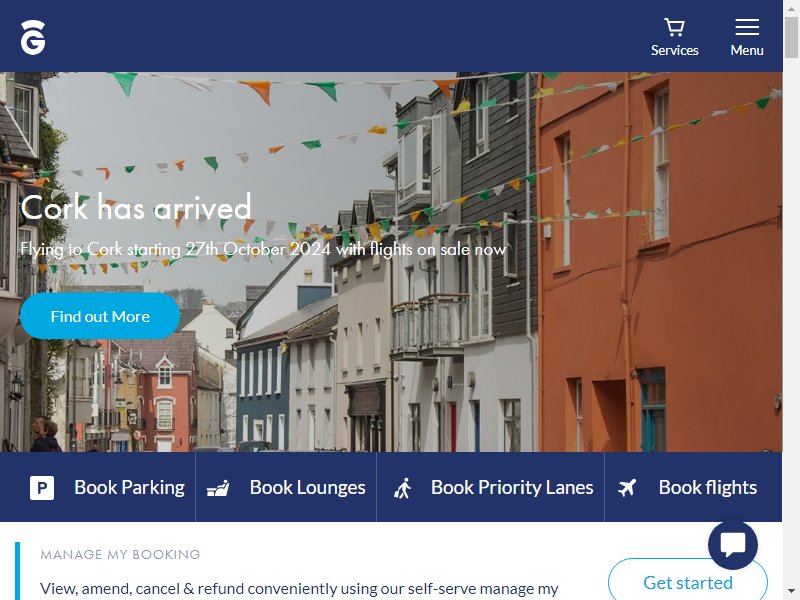Select Book Lounges text

click(x=308, y=487)
